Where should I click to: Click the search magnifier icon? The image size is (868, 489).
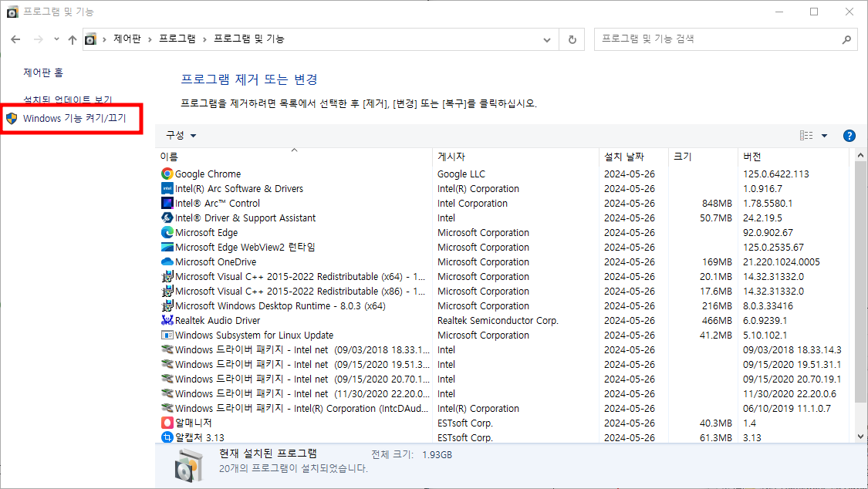[846, 39]
